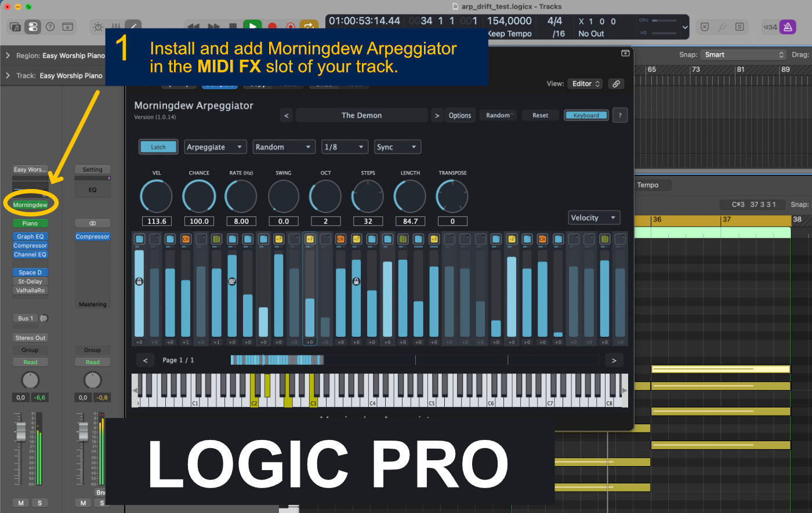Go to next preset arrow
This screenshot has height=513, width=812.
[x=437, y=115]
